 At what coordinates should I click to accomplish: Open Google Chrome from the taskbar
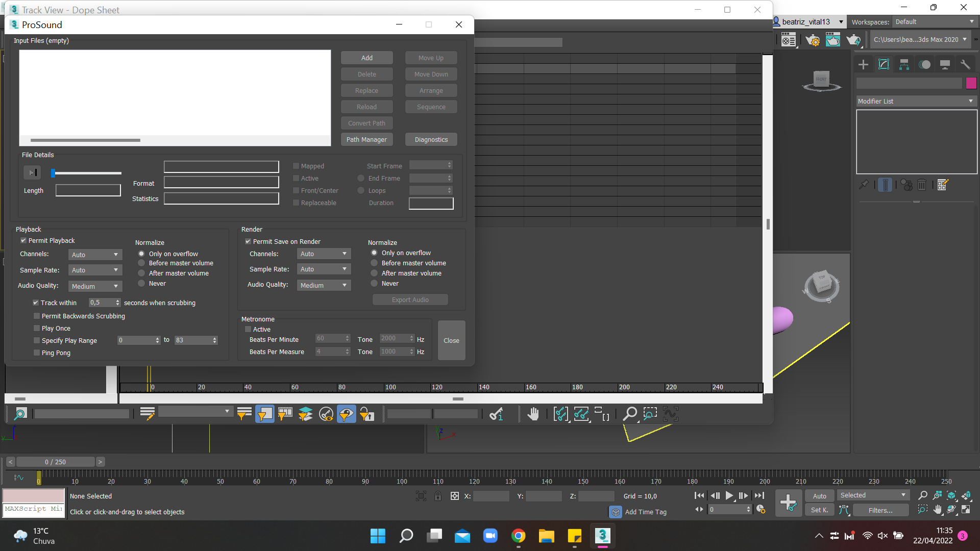point(519,536)
